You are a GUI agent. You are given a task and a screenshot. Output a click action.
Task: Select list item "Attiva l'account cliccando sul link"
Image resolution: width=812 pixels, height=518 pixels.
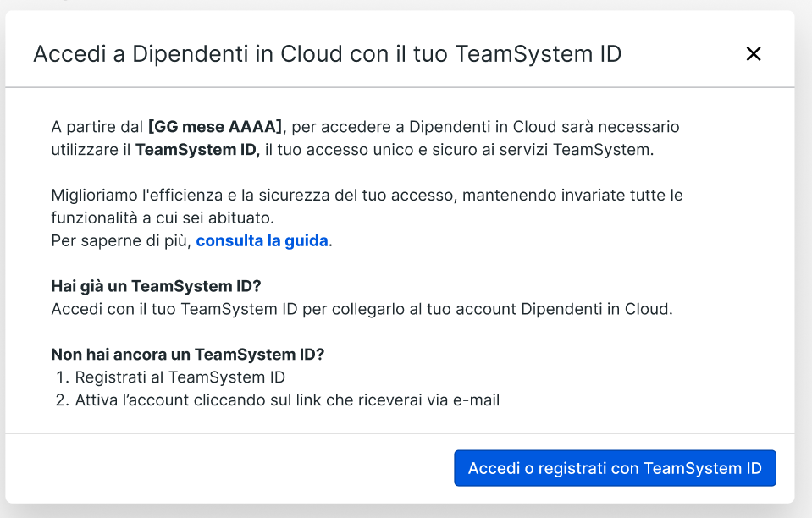click(x=287, y=400)
